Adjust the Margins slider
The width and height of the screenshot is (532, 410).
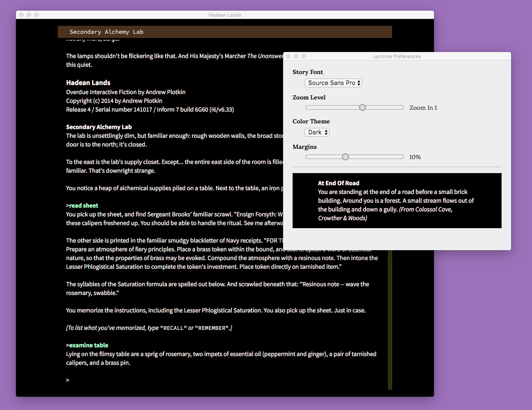coord(345,156)
